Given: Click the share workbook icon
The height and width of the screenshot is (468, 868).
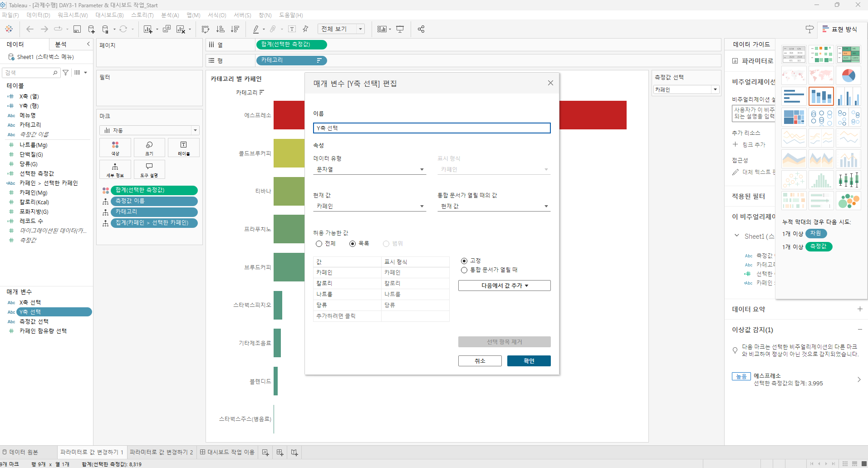Looking at the screenshot, I should [421, 29].
